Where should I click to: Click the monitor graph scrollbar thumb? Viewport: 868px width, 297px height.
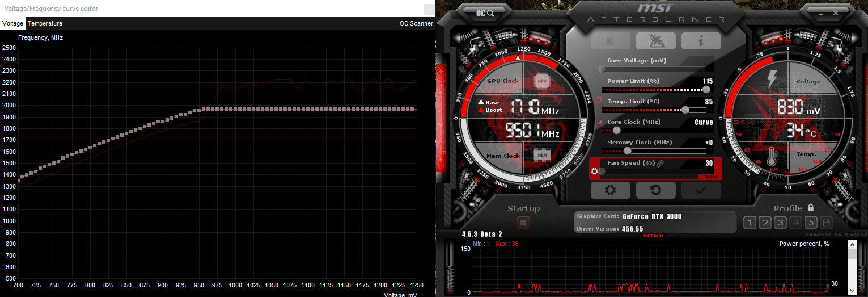coord(852,254)
